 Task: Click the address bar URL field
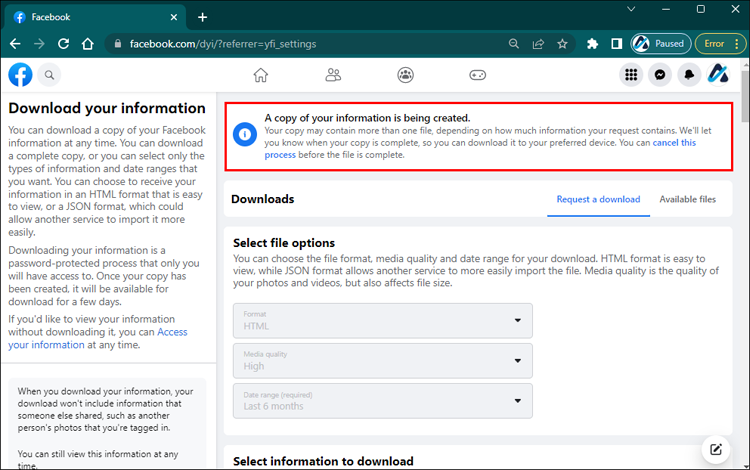306,44
